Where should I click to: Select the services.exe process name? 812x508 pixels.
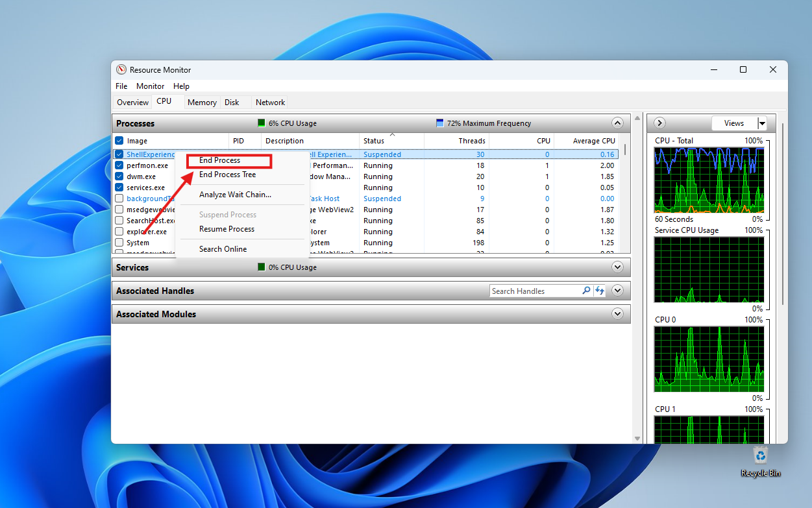click(x=145, y=187)
